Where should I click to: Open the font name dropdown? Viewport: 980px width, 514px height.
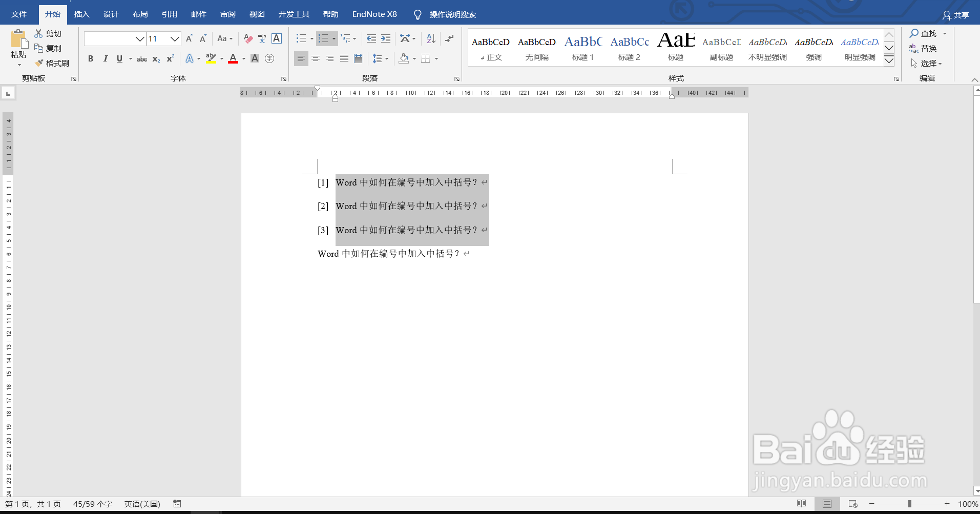140,38
